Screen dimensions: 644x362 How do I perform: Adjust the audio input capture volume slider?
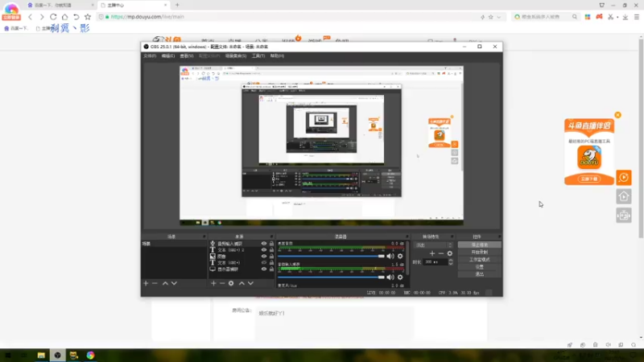click(x=331, y=277)
